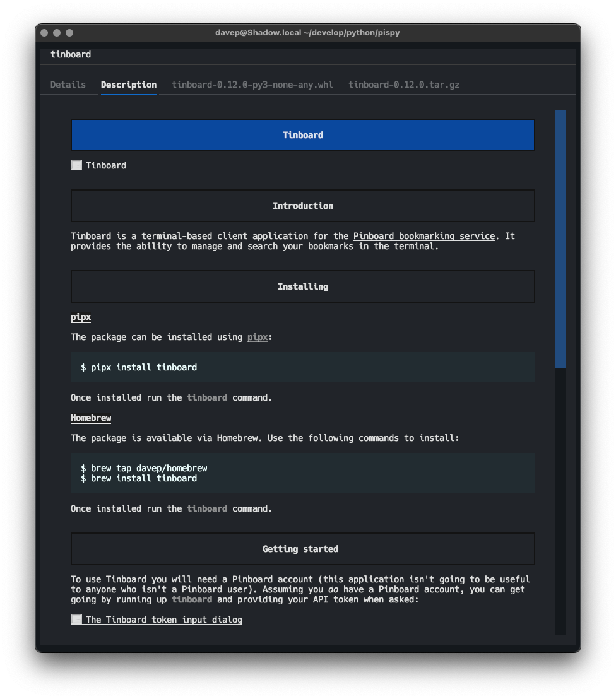Click the token input dialog image placeholder
The image size is (616, 699).
pyautogui.click(x=76, y=619)
